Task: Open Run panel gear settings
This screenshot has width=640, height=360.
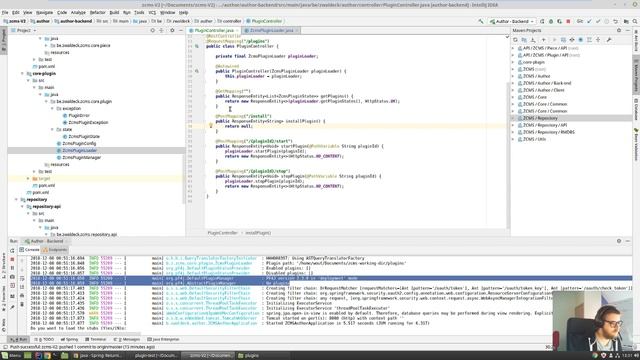Action: coord(619,241)
